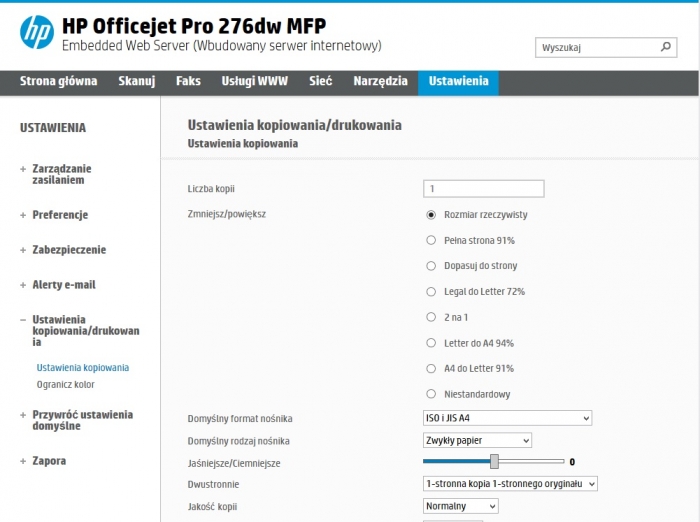
Task: Open the Dwustronnie dropdown
Action: (x=510, y=484)
